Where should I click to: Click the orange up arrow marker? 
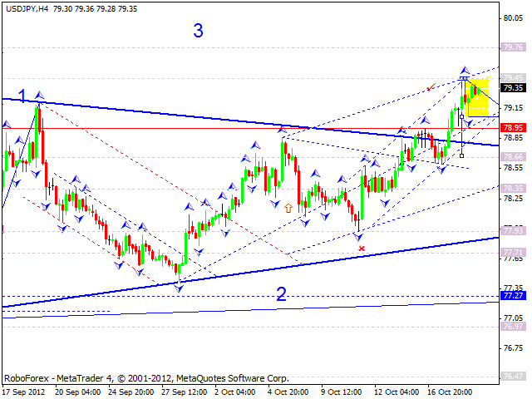[x=288, y=208]
